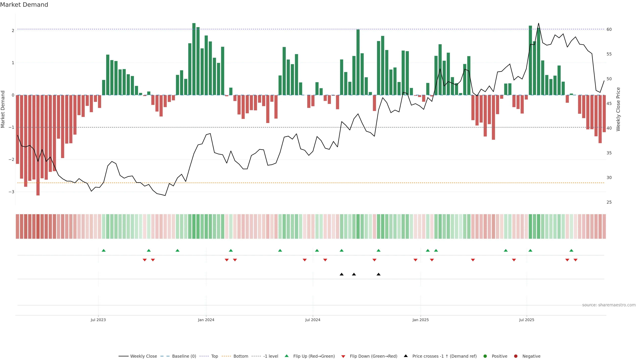Click the source: sharemaestro.com text
644x362 pixels.
tap(609, 305)
